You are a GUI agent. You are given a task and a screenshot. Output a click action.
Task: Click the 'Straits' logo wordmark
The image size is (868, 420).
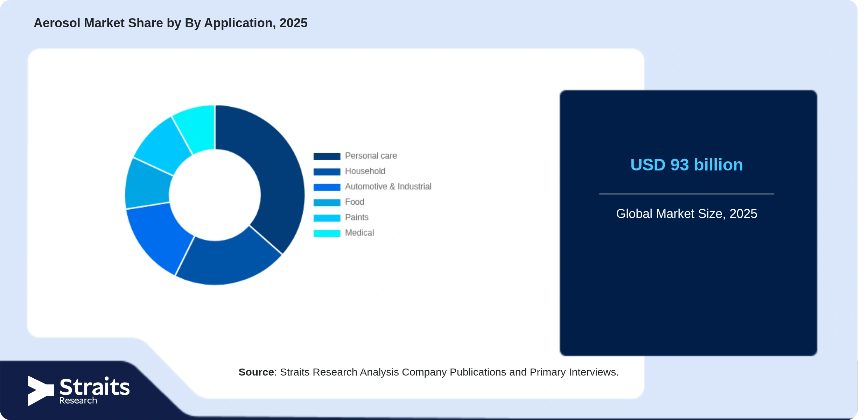pyautogui.click(x=94, y=387)
